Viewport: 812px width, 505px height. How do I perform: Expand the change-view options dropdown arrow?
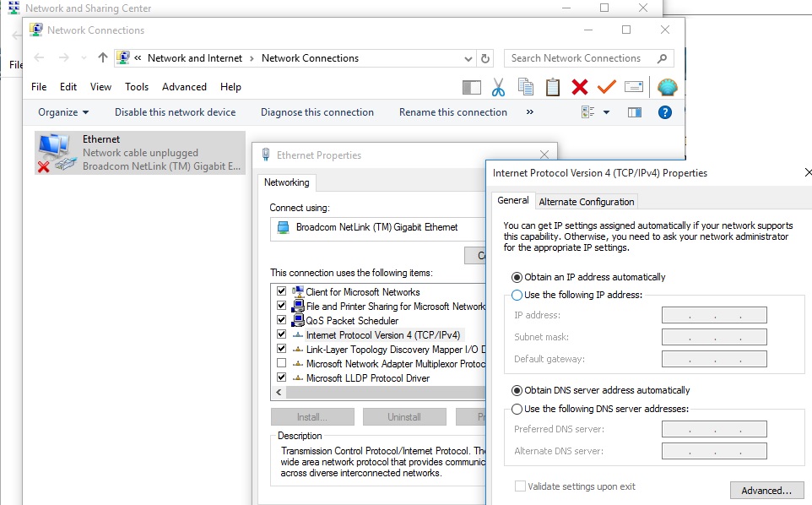606,112
